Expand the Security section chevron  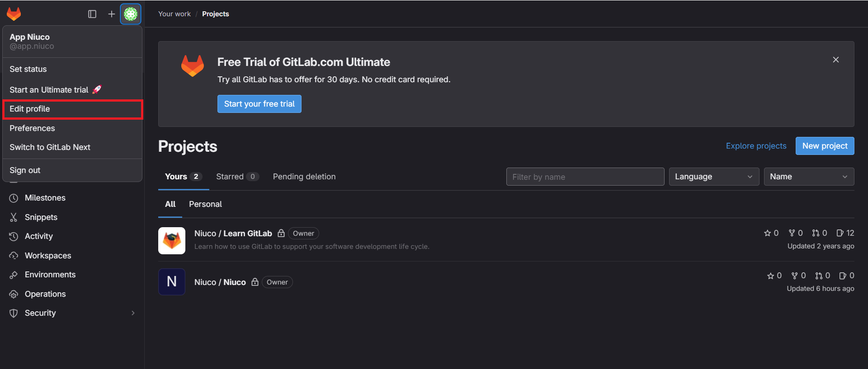(x=133, y=313)
